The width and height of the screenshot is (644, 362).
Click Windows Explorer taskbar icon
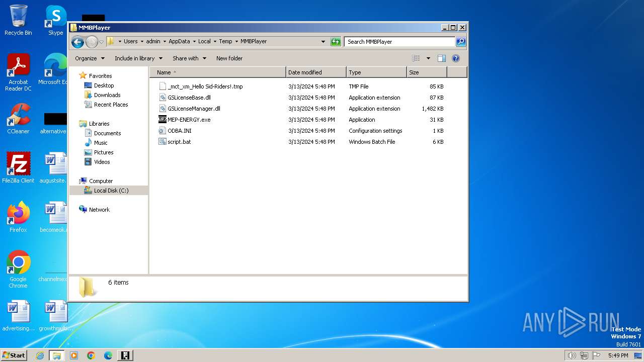tap(57, 355)
